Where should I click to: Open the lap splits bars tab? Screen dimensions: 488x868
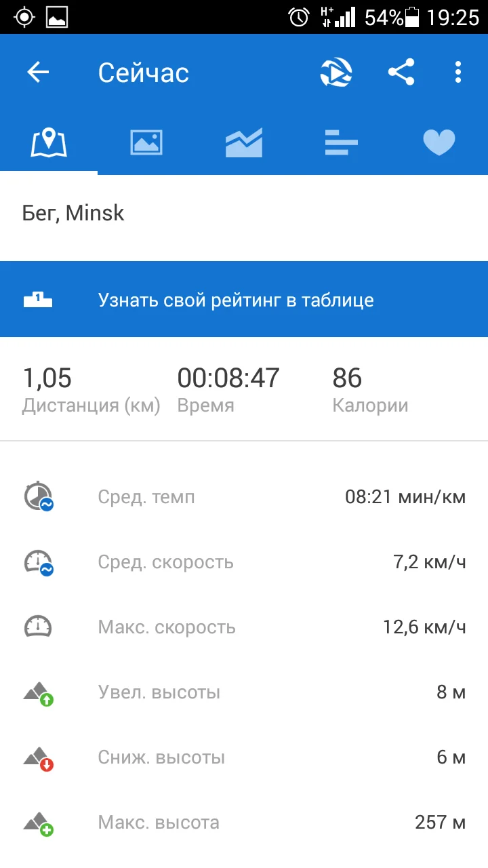(341, 142)
